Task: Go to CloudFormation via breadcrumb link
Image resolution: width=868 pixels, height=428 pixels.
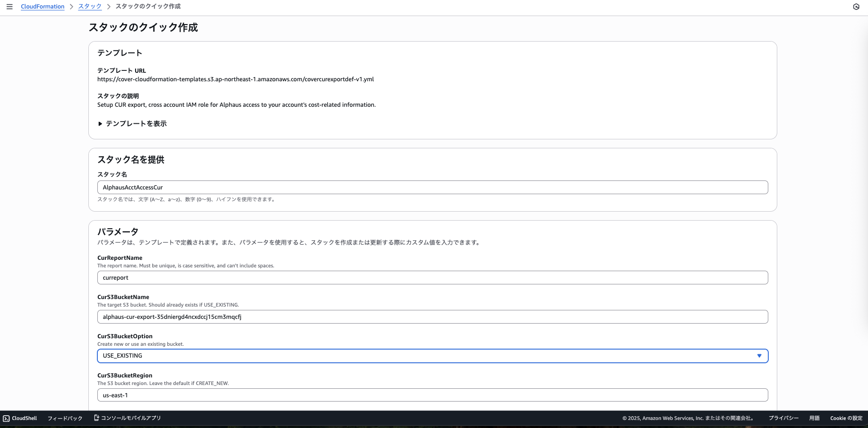Action: (43, 7)
